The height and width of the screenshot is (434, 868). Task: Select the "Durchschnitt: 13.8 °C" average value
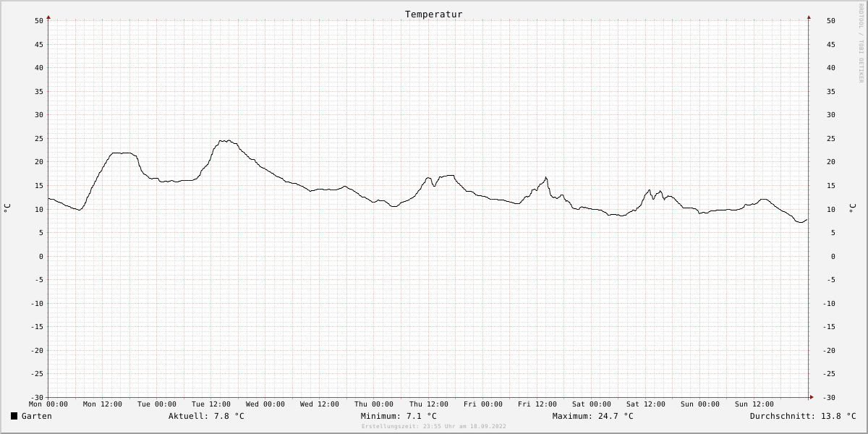[803, 416]
